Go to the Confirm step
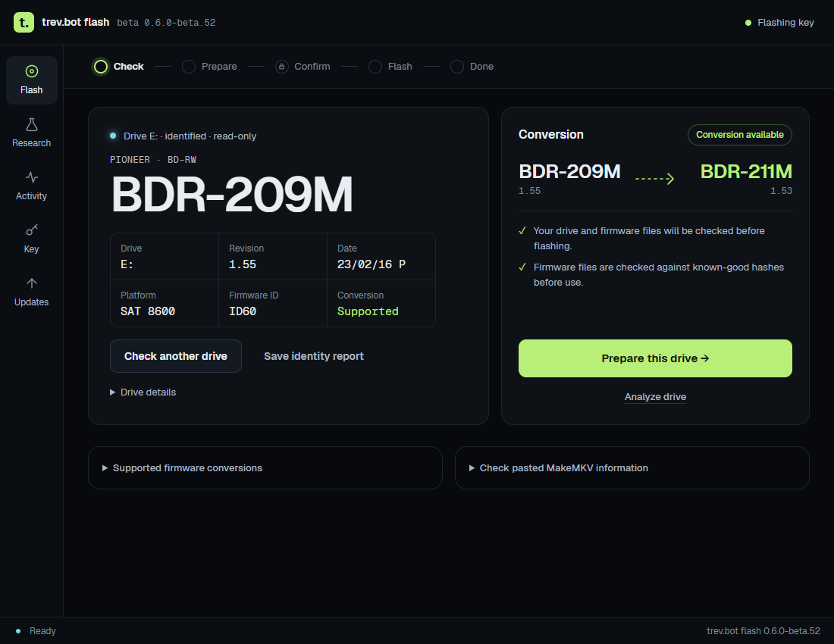834x644 pixels. [303, 67]
